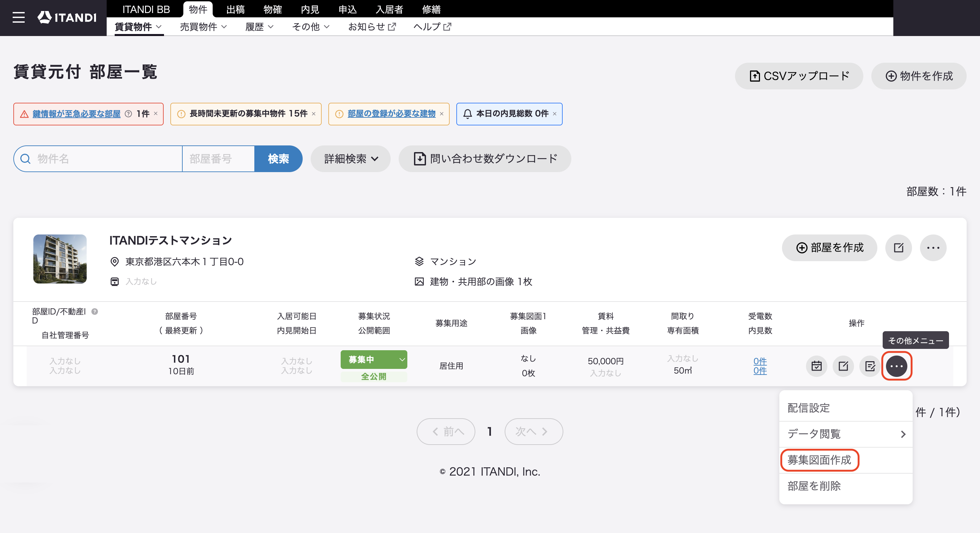Open the 申込 tab
The image size is (980, 533).
coord(347,9)
